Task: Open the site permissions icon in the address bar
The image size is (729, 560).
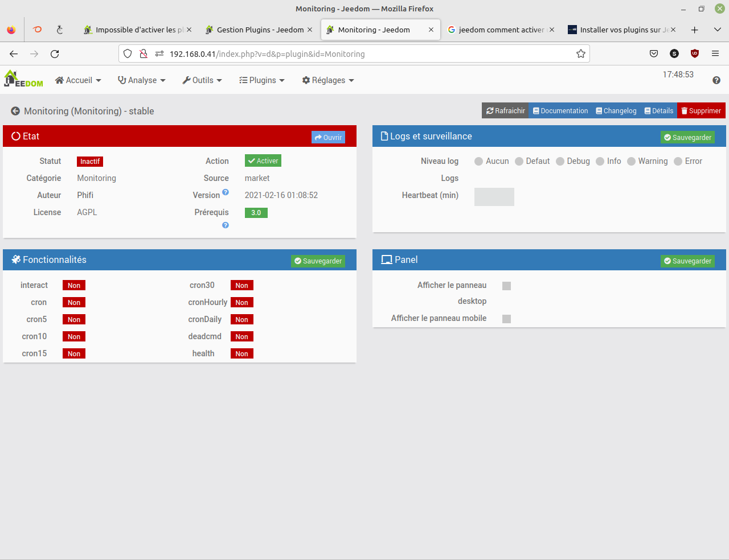Action: click(x=159, y=53)
